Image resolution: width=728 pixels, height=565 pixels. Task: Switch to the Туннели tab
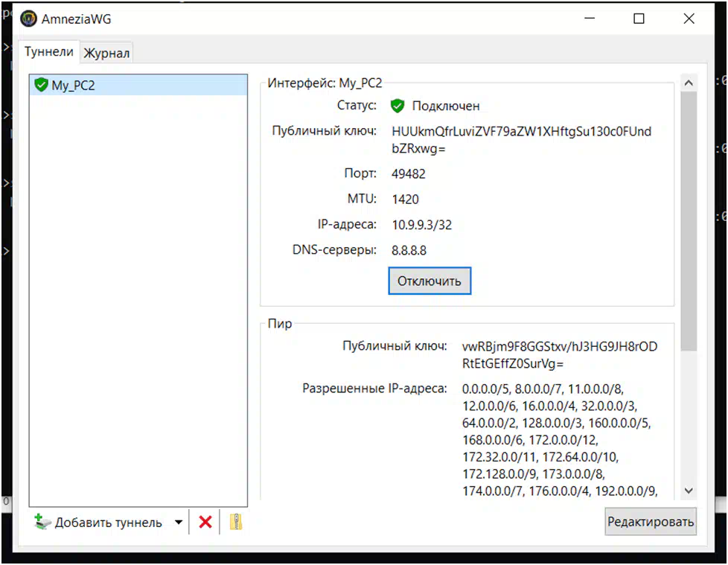48,51
